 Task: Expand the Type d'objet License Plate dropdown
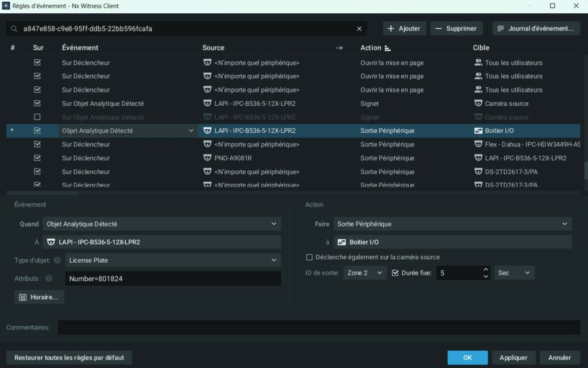pyautogui.click(x=172, y=260)
